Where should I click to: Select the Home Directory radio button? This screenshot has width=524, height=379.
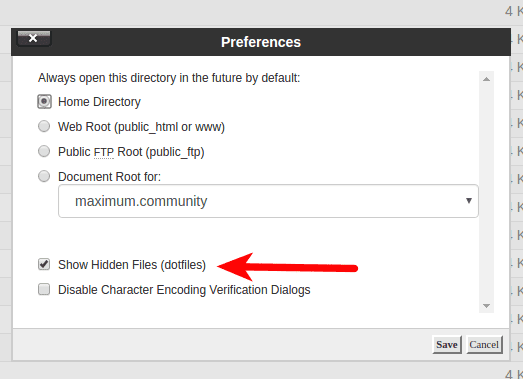[44, 102]
